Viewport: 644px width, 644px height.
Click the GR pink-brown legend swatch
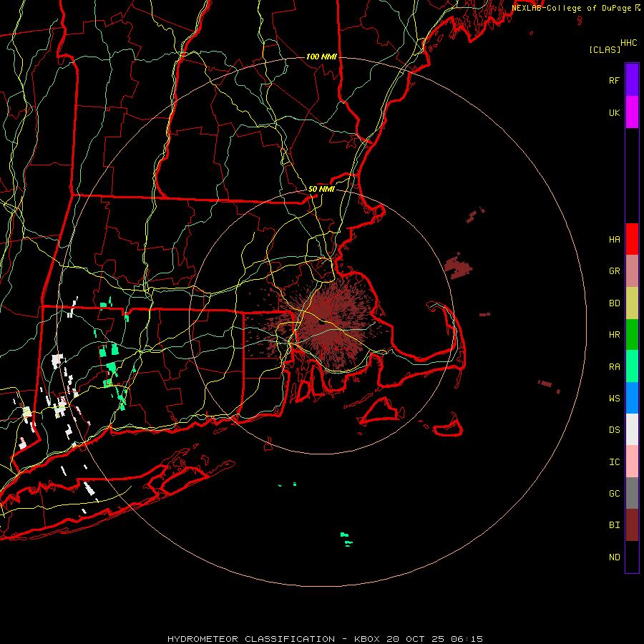[x=632, y=271]
